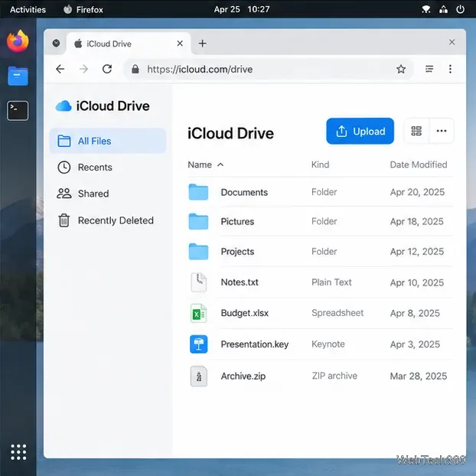Click the iCloud Drive cloud logo
The height and width of the screenshot is (476, 476).
click(64, 106)
